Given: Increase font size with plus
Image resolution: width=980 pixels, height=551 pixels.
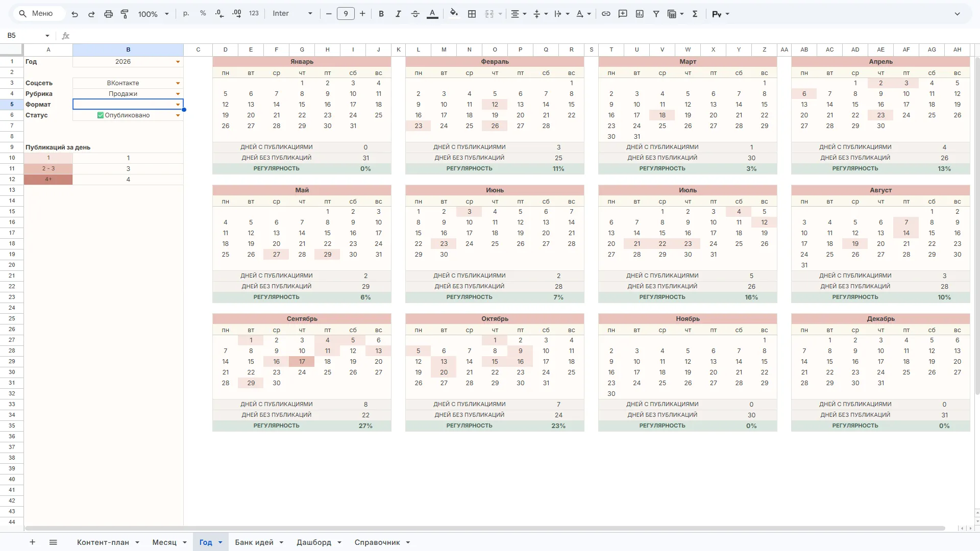Looking at the screenshot, I should (x=362, y=14).
